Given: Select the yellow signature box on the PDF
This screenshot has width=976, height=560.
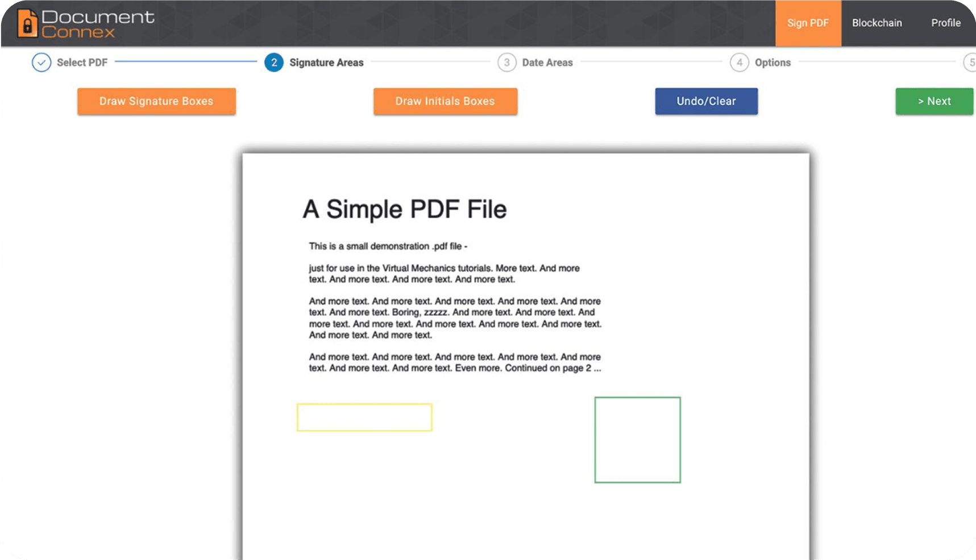Looking at the screenshot, I should [364, 417].
